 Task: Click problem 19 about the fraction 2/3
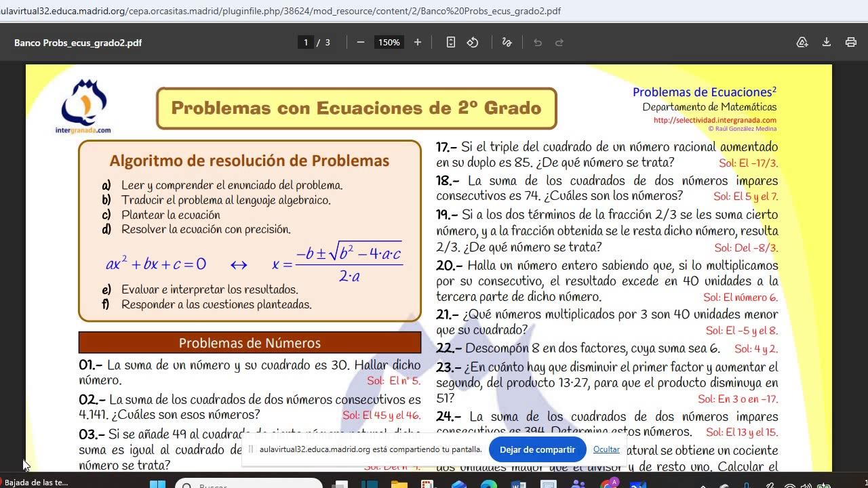(x=607, y=231)
